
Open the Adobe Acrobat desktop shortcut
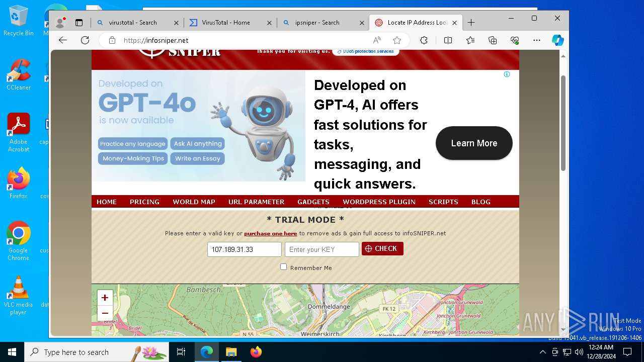click(19, 133)
